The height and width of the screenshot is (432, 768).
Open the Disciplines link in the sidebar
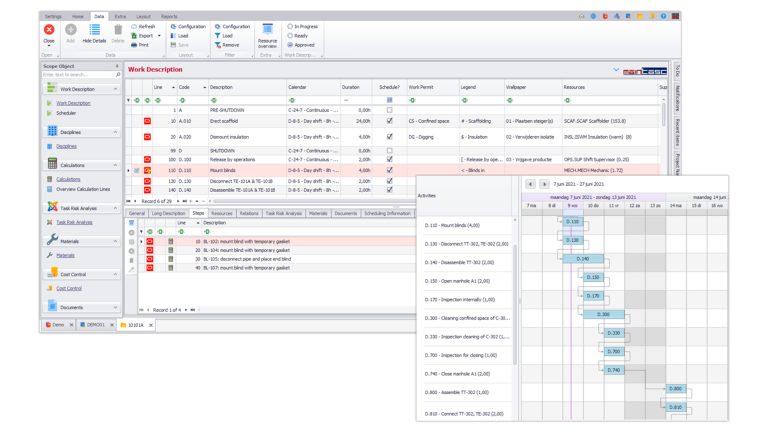click(x=66, y=146)
